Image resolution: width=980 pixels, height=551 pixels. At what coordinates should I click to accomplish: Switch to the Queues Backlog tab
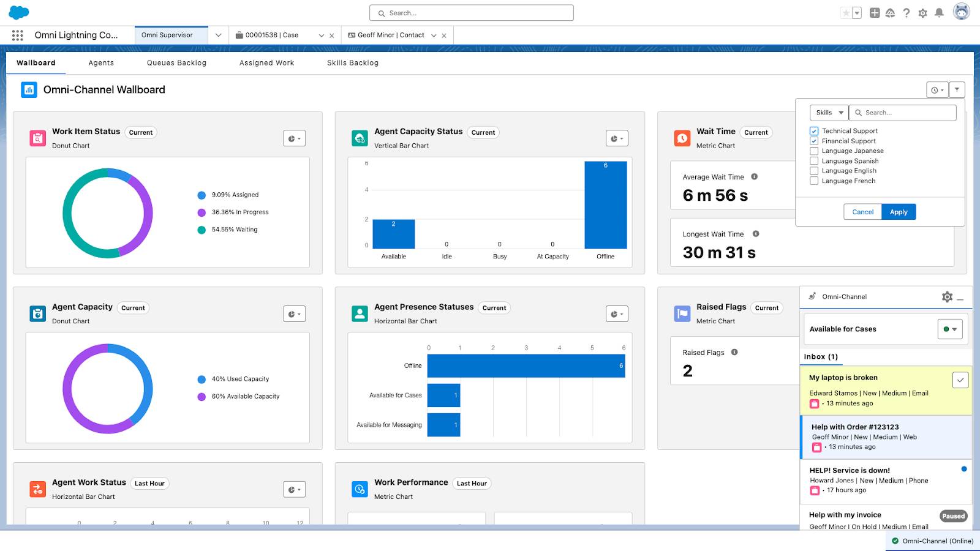(176, 63)
